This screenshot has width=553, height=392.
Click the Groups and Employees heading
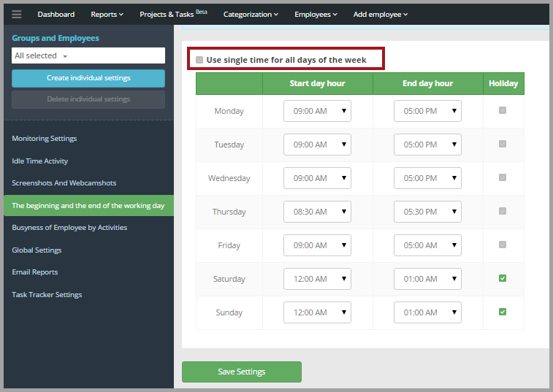coord(56,38)
